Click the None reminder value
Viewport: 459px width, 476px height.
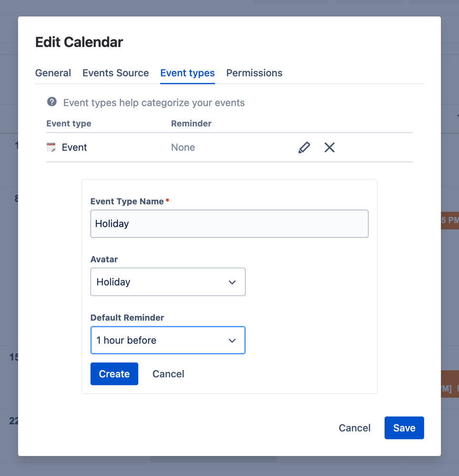183,147
